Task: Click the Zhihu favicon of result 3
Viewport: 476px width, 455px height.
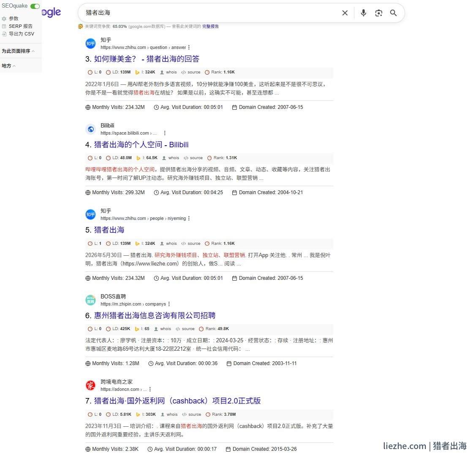Action: click(90, 43)
